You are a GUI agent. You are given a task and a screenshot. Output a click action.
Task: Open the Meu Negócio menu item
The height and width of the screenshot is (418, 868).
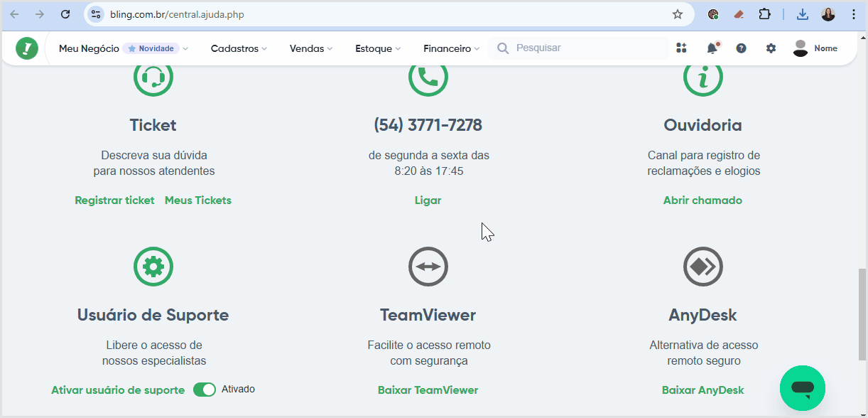coord(89,48)
